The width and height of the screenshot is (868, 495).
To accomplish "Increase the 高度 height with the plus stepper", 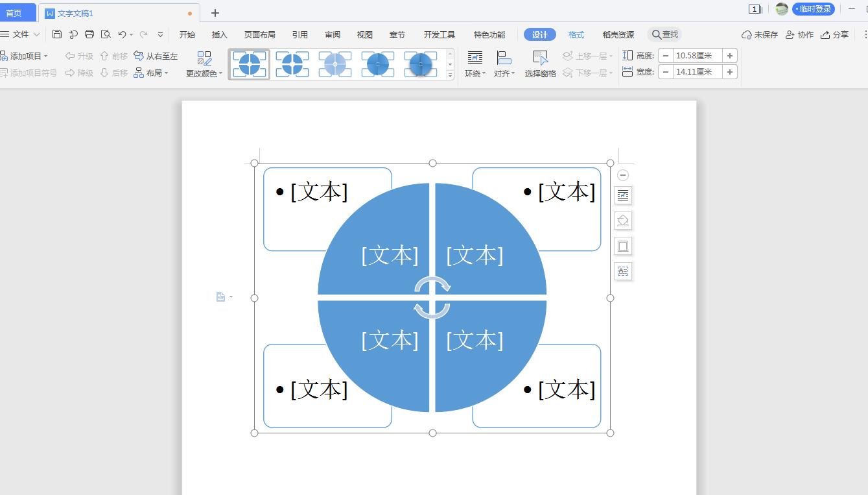I will tap(729, 55).
